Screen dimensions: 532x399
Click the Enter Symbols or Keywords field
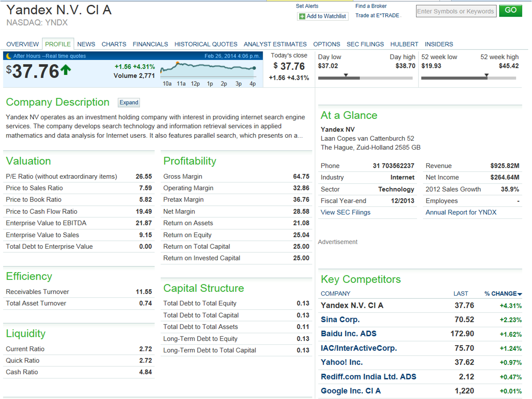click(x=456, y=11)
